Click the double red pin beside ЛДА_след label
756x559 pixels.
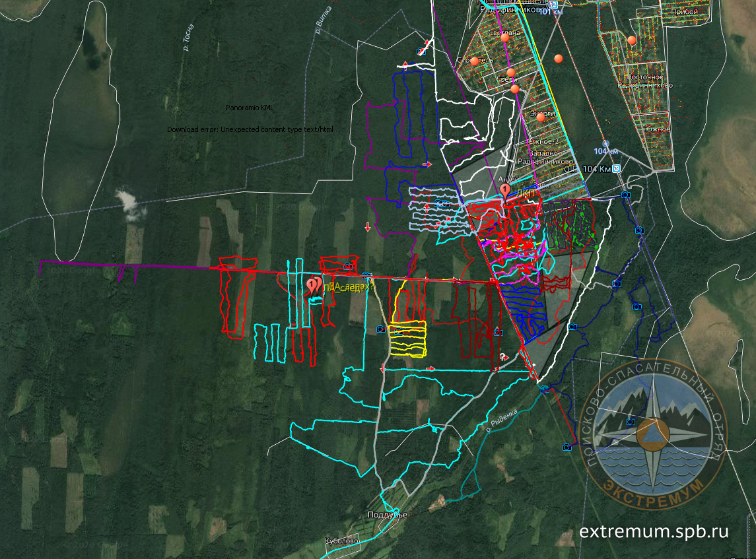pyautogui.click(x=314, y=285)
